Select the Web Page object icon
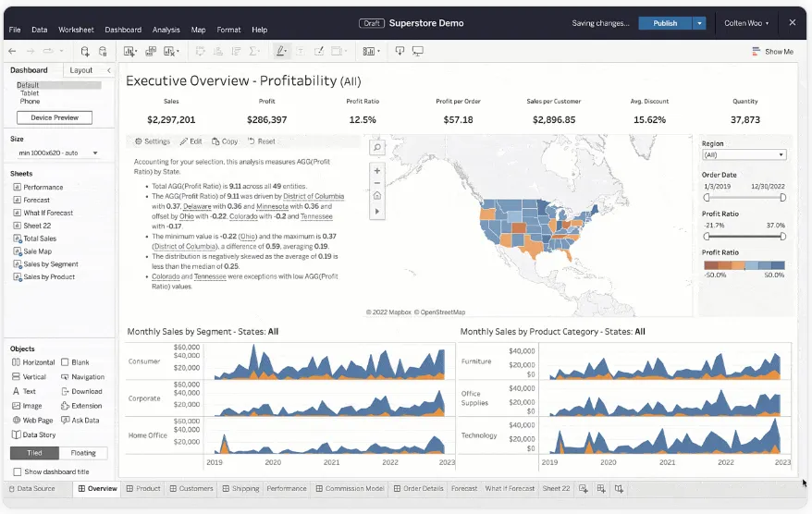Screen dimensions: 812x514 click(17, 421)
